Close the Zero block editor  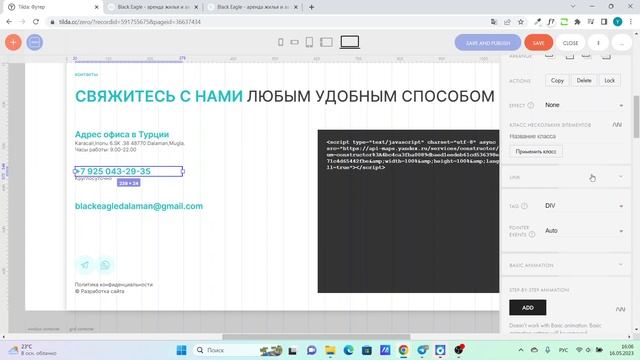click(570, 43)
